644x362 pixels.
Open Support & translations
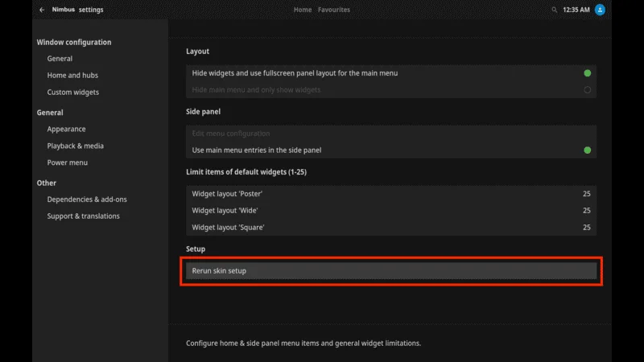coord(83,216)
